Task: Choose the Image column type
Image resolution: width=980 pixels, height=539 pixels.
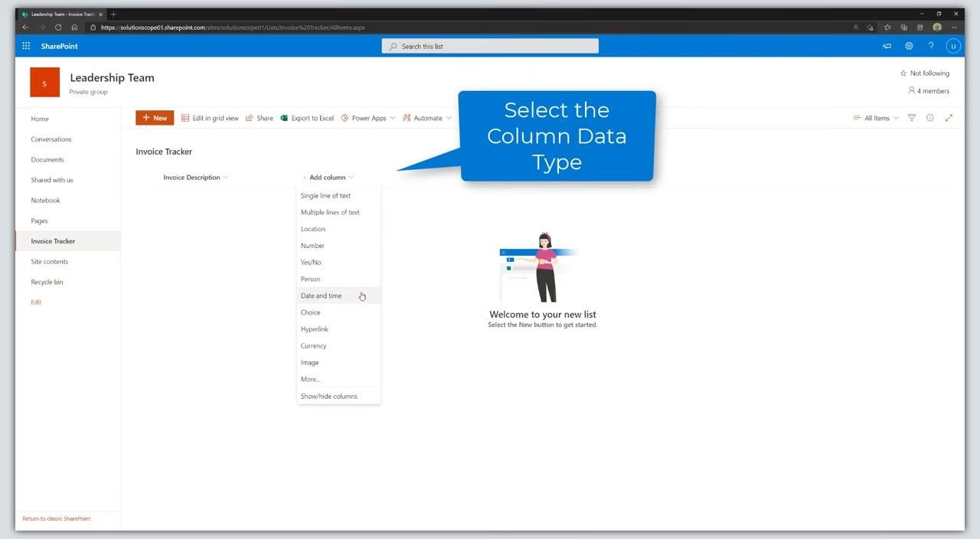Action: tap(338, 363)
